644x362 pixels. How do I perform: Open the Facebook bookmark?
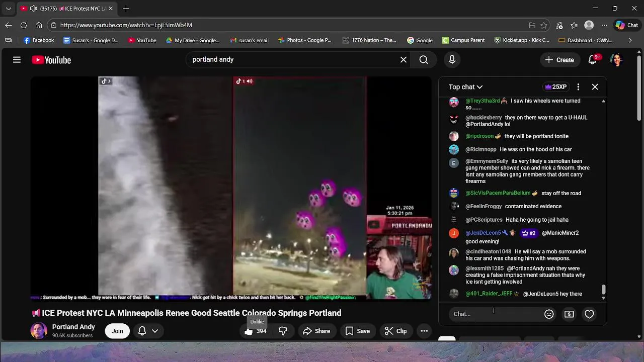click(39, 40)
